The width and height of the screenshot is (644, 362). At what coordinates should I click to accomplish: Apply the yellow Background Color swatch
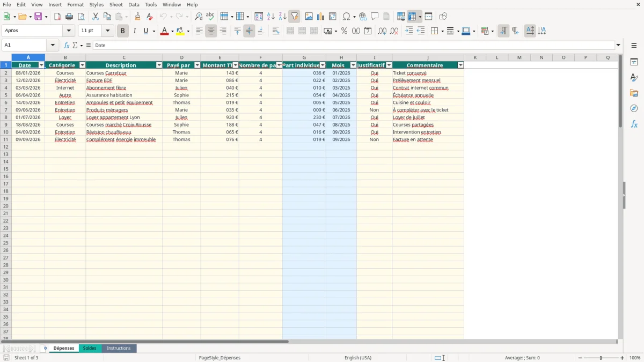[180, 31]
